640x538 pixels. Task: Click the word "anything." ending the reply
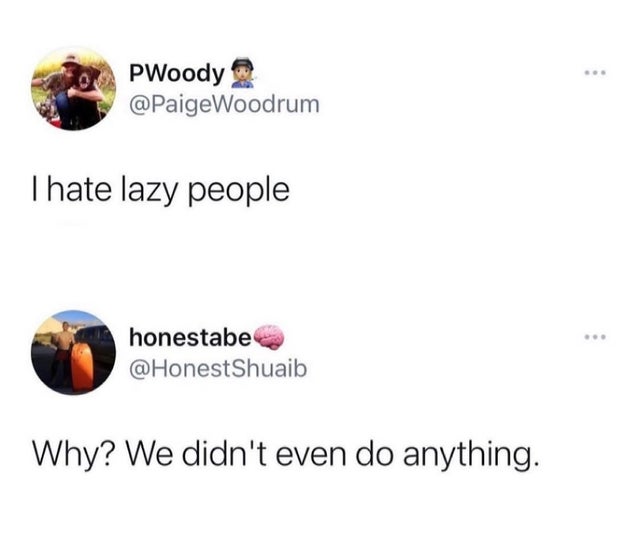[469, 456]
